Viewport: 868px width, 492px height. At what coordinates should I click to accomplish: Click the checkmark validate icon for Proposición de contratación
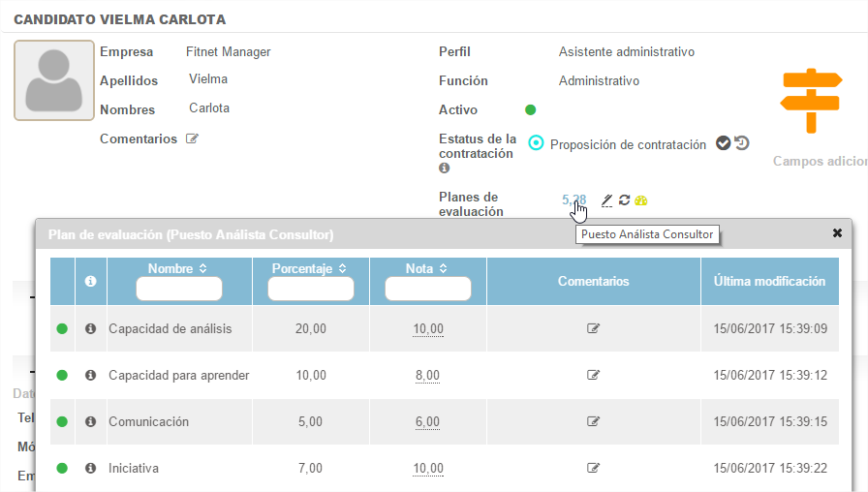(x=723, y=143)
